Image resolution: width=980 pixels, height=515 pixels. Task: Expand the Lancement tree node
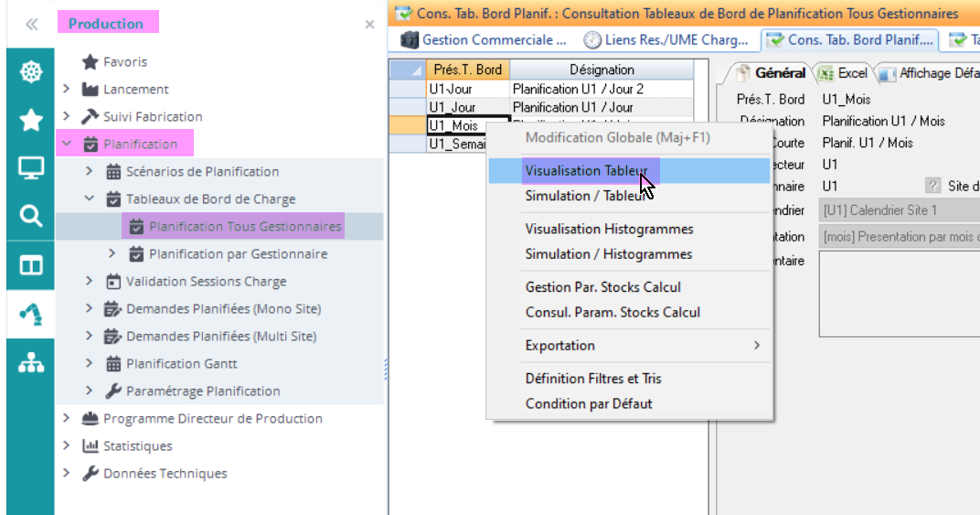pos(66,90)
